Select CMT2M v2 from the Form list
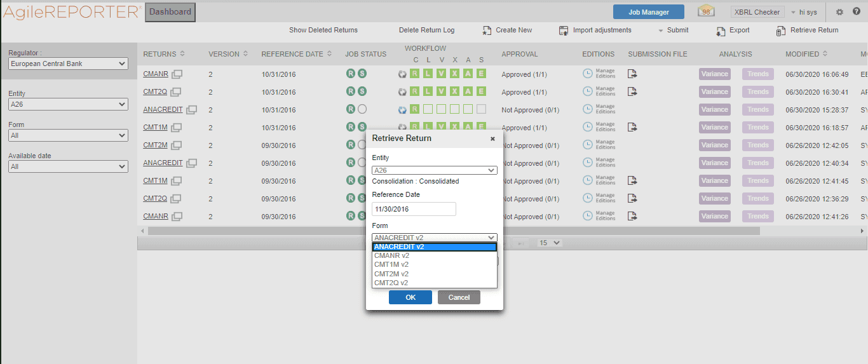 click(x=435, y=274)
